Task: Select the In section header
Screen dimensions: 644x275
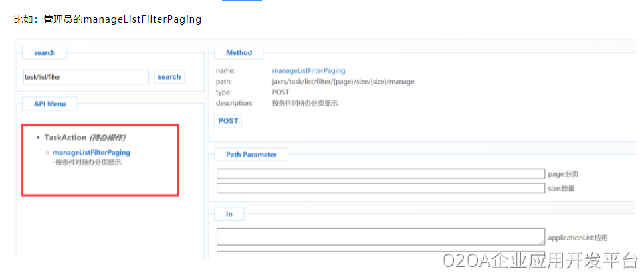Action: tap(229, 214)
